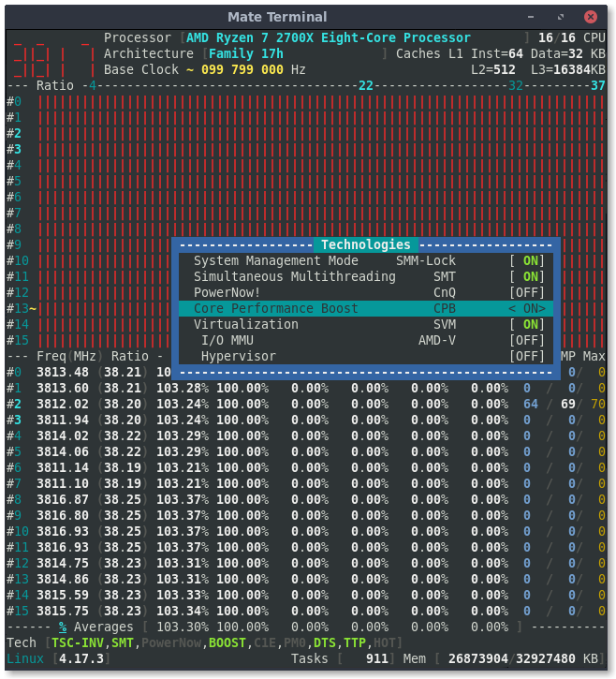Click frequency 3813.48 for core #0

coord(63,372)
